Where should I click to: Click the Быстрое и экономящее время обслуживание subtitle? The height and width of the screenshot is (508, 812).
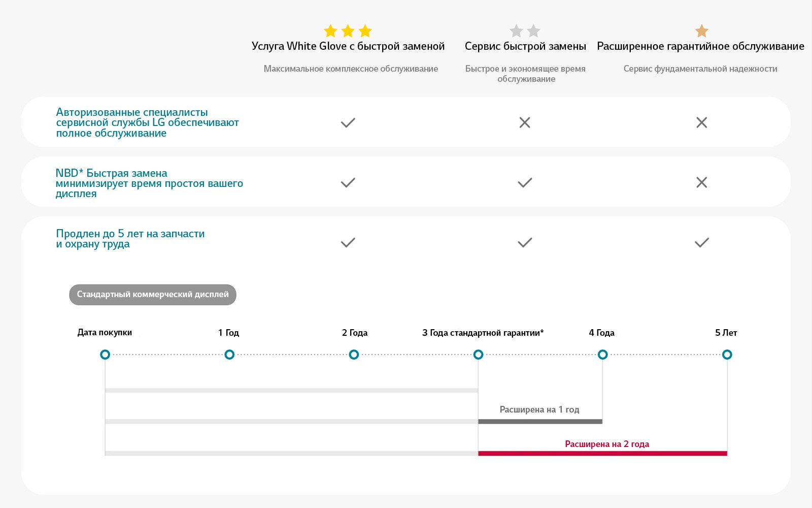[x=526, y=74]
